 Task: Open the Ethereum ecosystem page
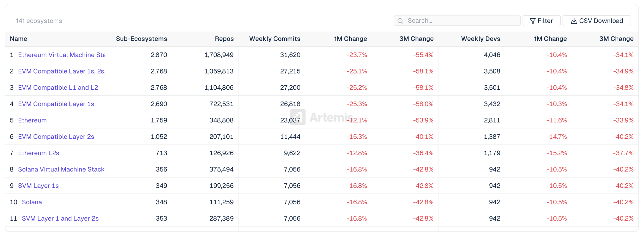click(x=32, y=120)
